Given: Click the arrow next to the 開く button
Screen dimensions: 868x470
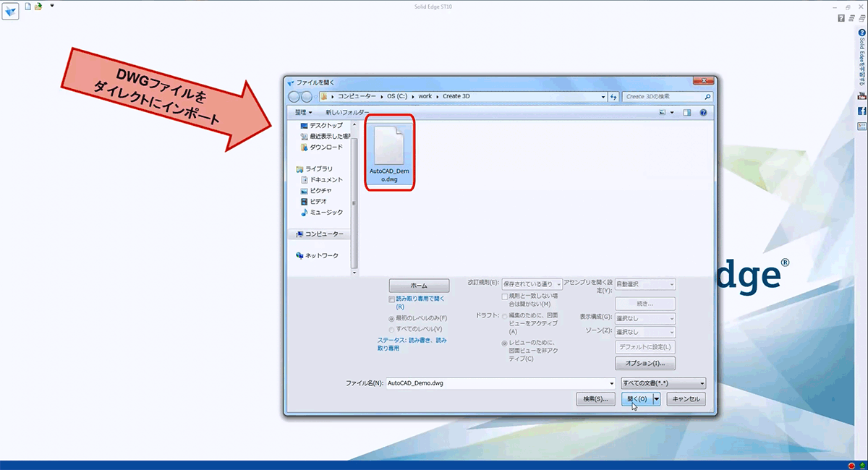Looking at the screenshot, I should (657, 399).
